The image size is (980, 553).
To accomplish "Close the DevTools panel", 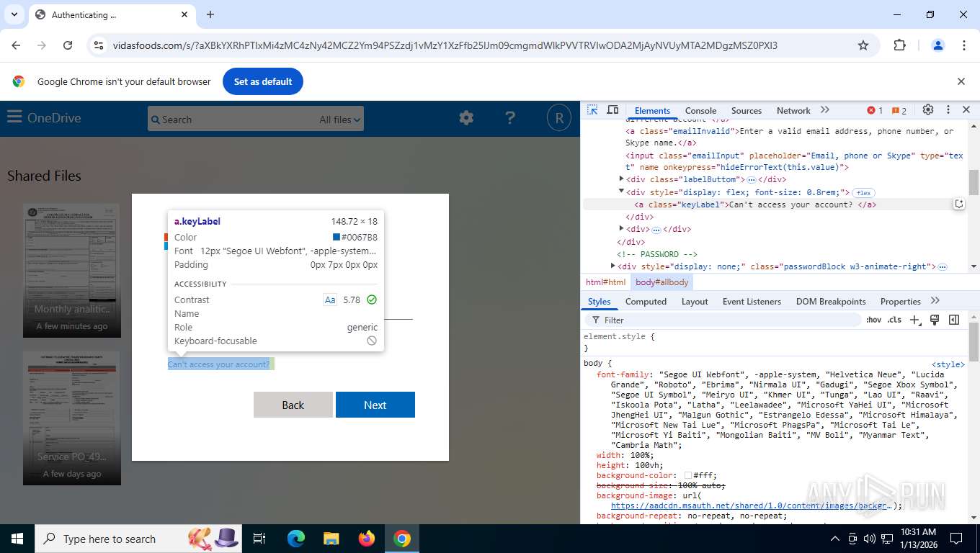I will coord(966,110).
